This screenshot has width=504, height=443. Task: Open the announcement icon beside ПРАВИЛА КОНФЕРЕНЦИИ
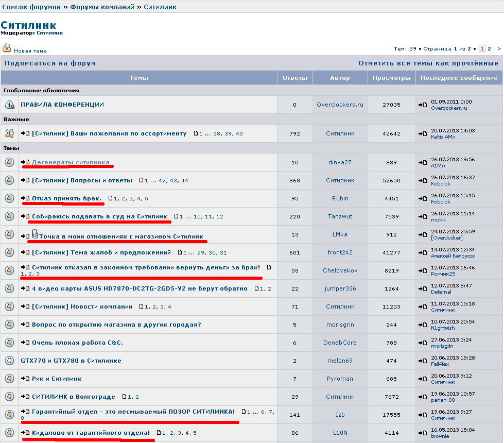pyautogui.click(x=10, y=105)
